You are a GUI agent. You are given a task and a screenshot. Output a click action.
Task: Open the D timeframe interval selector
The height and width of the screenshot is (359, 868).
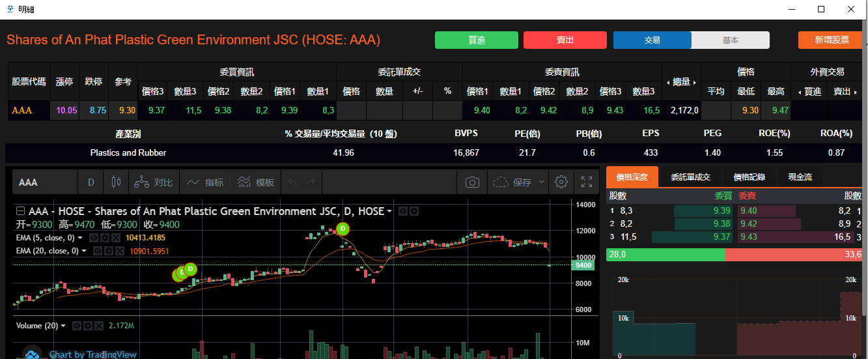91,182
